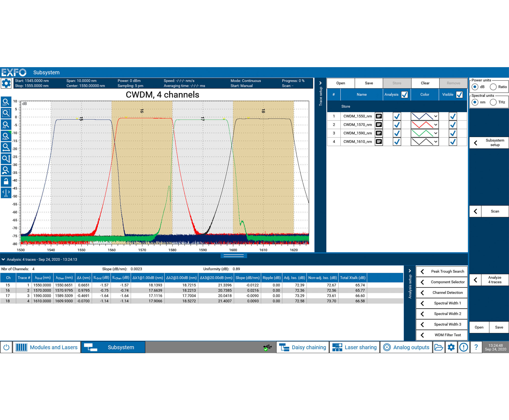Click the lock icon in the graph toolbar
Screen dimensions: 509x420
point(6,181)
